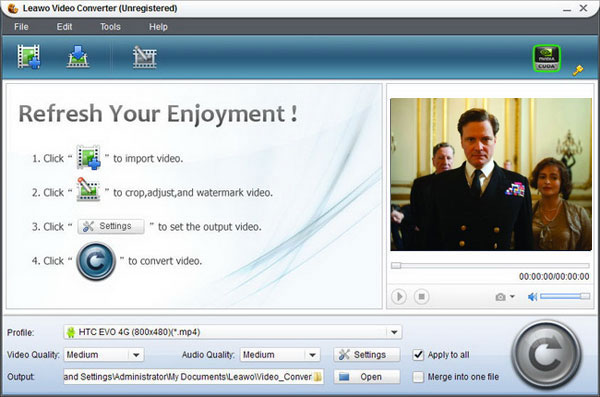Click the small convert icon in step 4
Viewport: 600px width, 397px height.
(x=96, y=261)
